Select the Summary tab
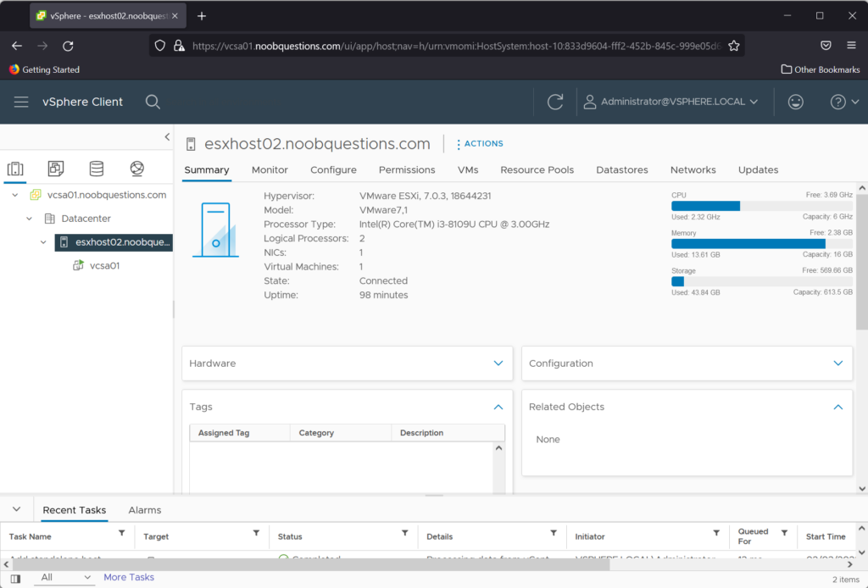Image resolution: width=868 pixels, height=588 pixels. tap(207, 169)
